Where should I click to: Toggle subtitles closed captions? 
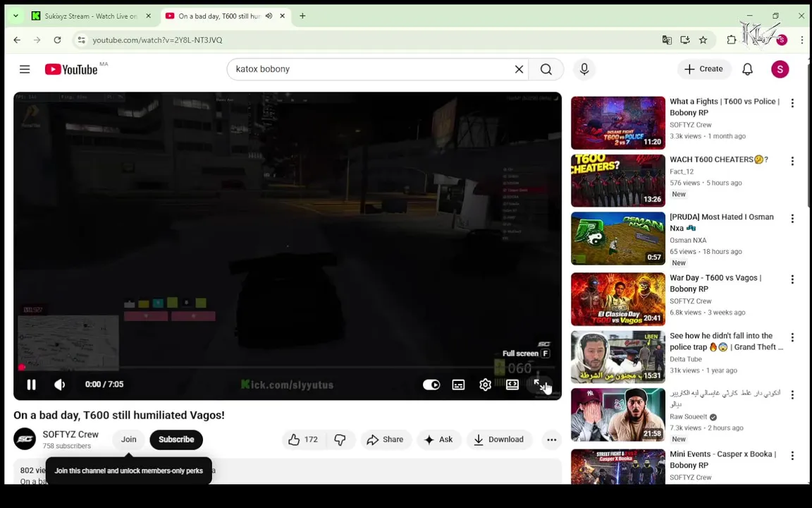point(458,385)
